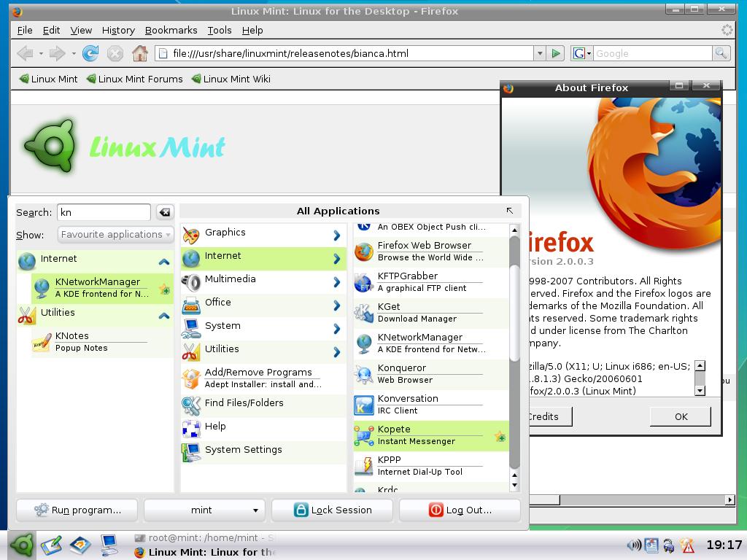Open KFTPGrabber graphical FTP client

[431, 282]
